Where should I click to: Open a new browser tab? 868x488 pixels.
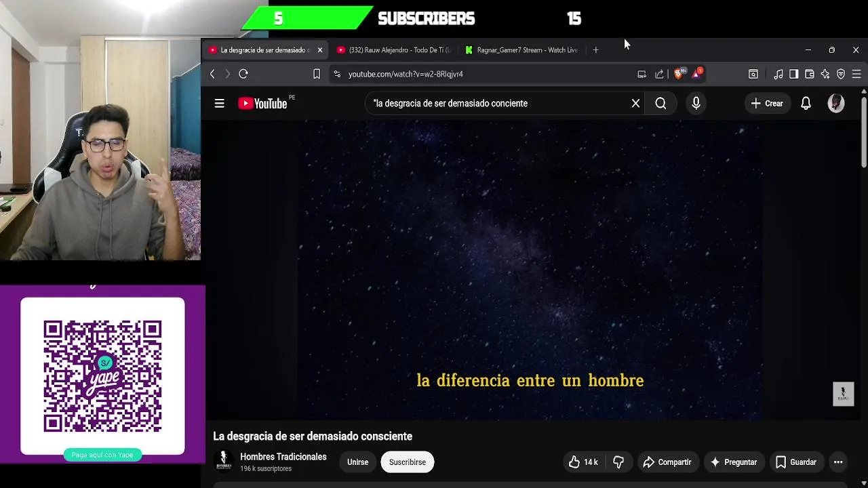click(x=595, y=50)
